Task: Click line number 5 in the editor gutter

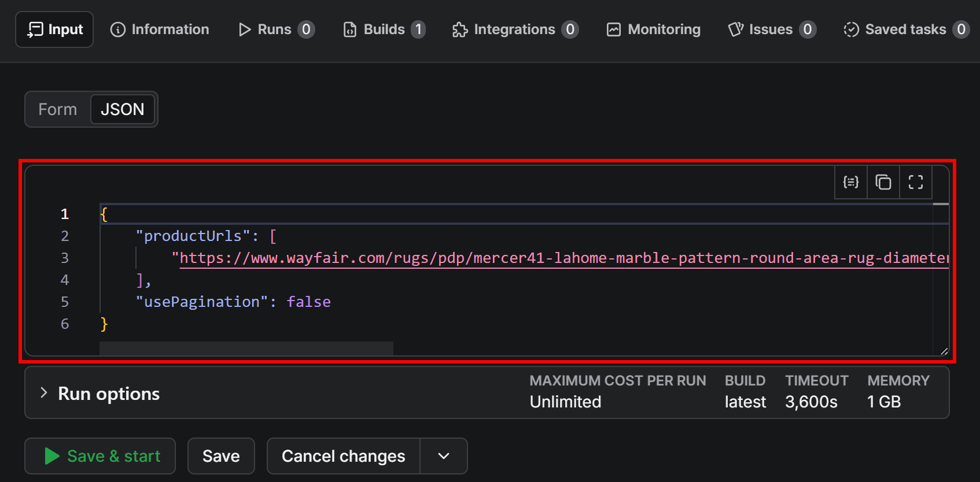Action: pyautogui.click(x=65, y=302)
